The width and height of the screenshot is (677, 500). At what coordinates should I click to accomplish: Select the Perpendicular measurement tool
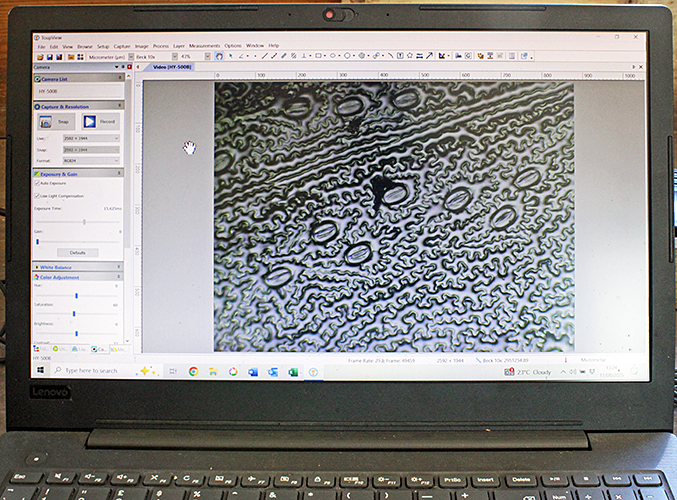pos(304,56)
